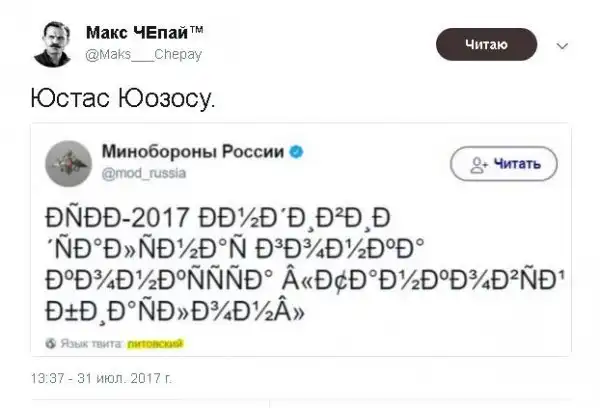Open the @mod_russia handle
600x408 pixels.
[136, 171]
